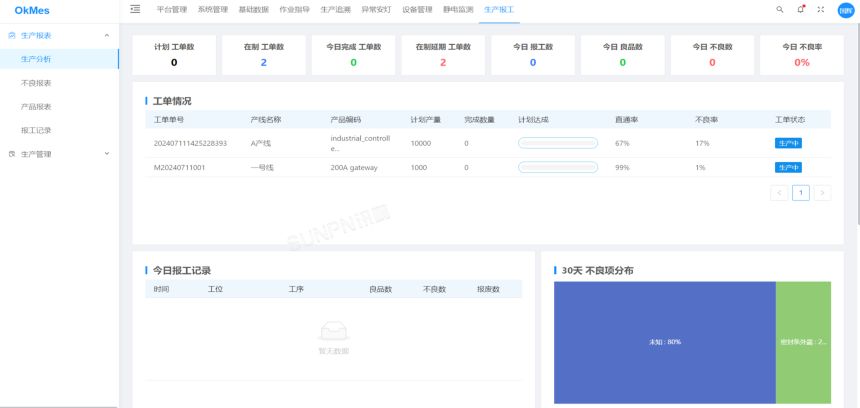Click the 工单单号 column header
The image size is (860, 408).
[168, 120]
